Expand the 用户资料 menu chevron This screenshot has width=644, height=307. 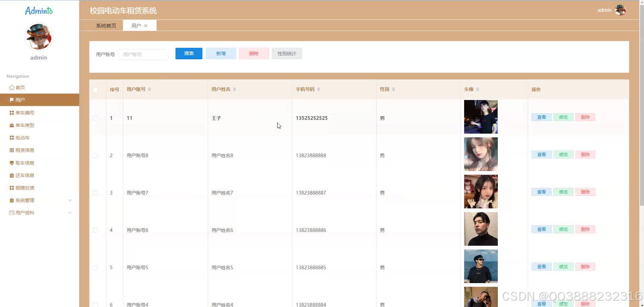(70, 213)
